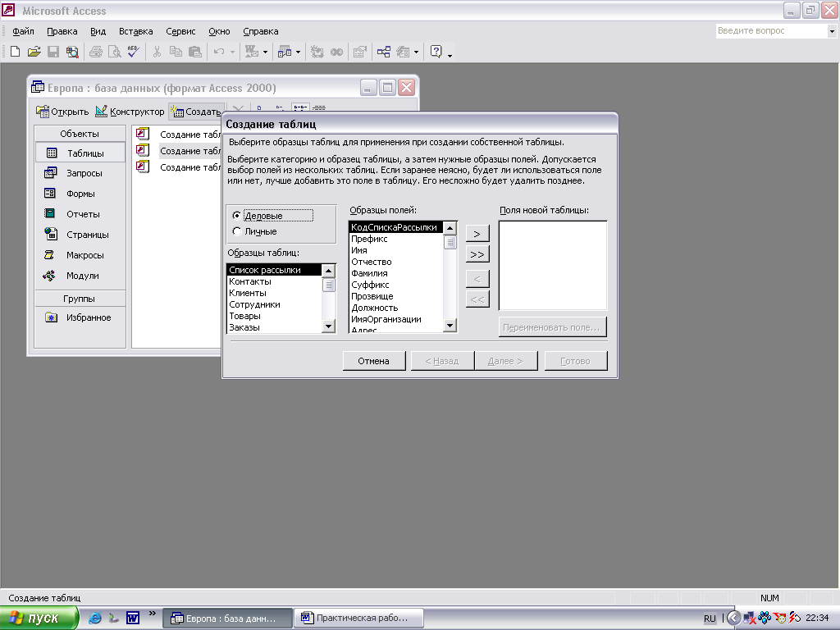Expand the Ask a question dropdown
840x630 pixels.
(832, 31)
